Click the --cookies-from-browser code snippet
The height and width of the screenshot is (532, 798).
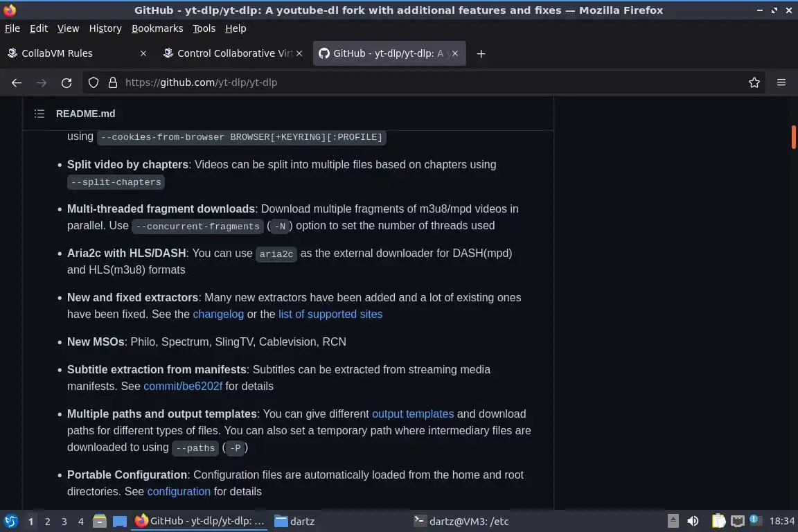pos(242,137)
